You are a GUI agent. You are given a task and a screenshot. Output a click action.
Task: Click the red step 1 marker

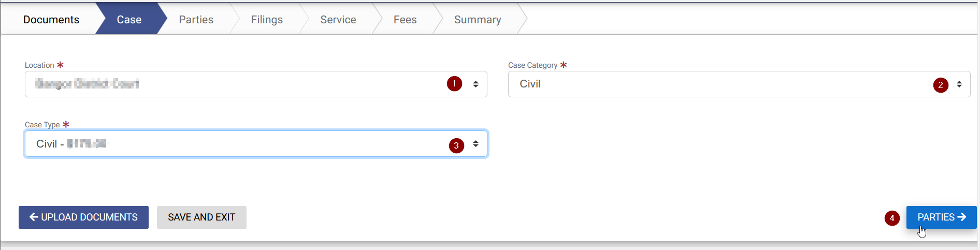click(x=454, y=83)
